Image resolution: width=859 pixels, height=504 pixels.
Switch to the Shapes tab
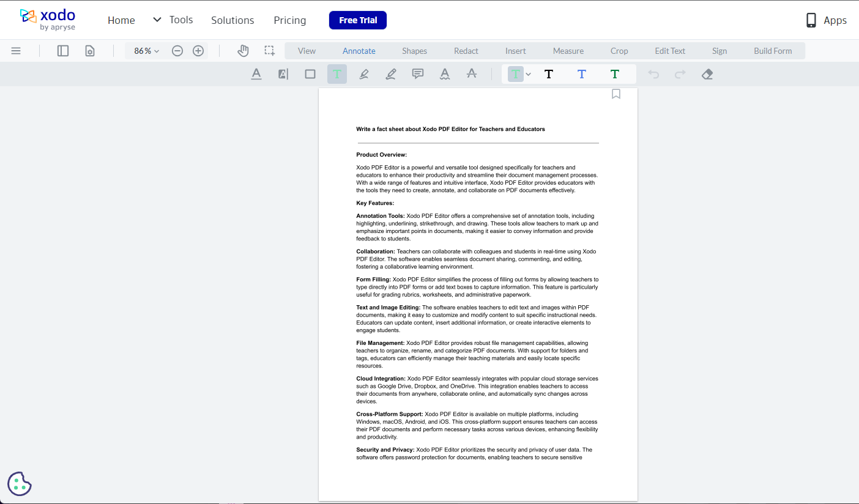414,51
